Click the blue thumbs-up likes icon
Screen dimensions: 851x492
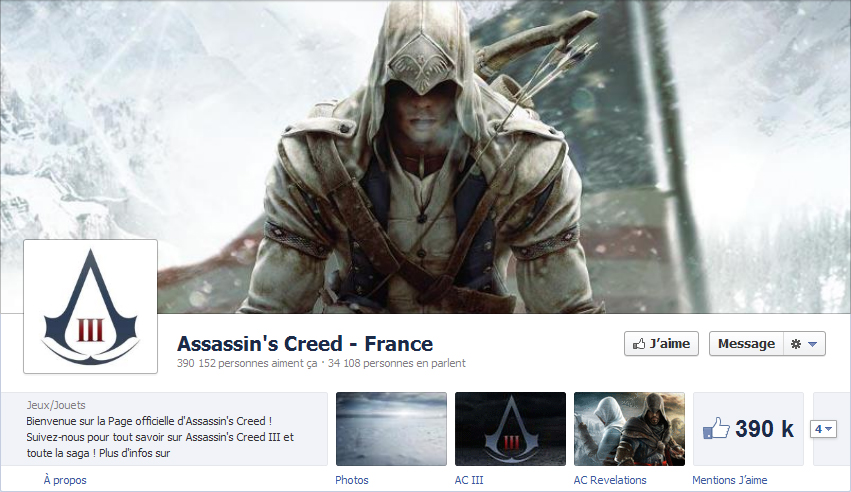click(x=716, y=429)
